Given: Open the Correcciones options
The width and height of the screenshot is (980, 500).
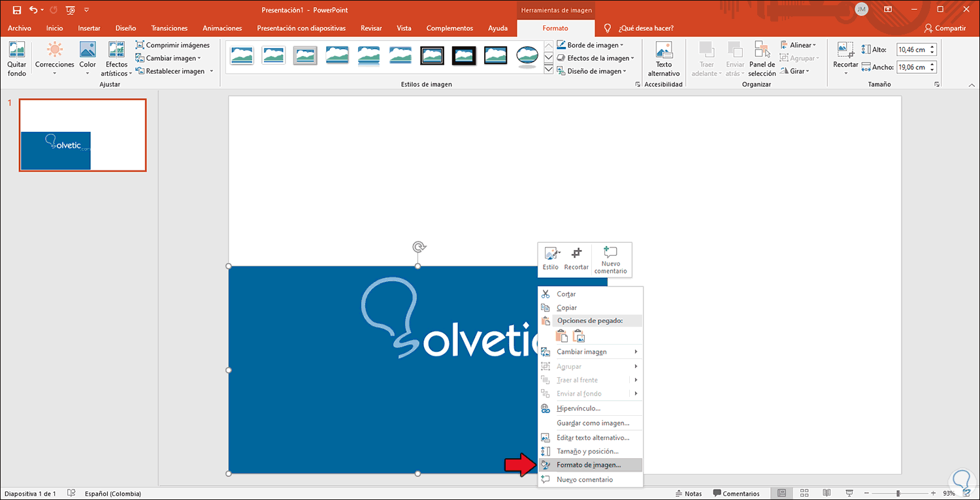Looking at the screenshot, I should point(55,59).
